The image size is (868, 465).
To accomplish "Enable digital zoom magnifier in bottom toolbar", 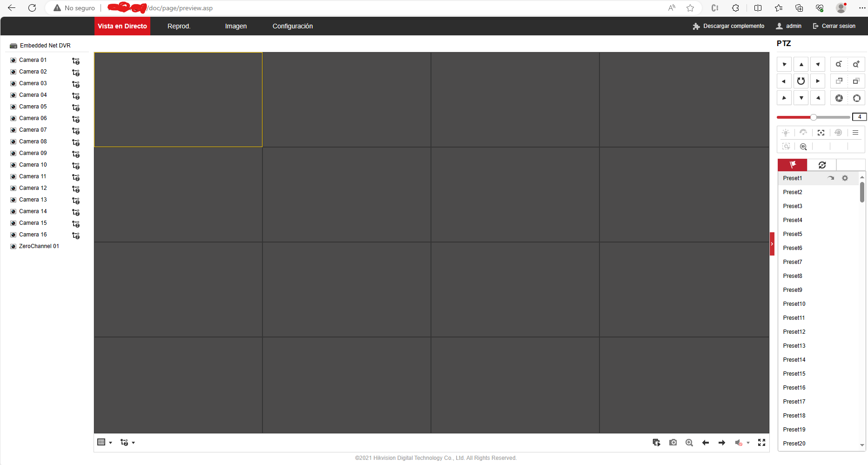I will pos(689,443).
